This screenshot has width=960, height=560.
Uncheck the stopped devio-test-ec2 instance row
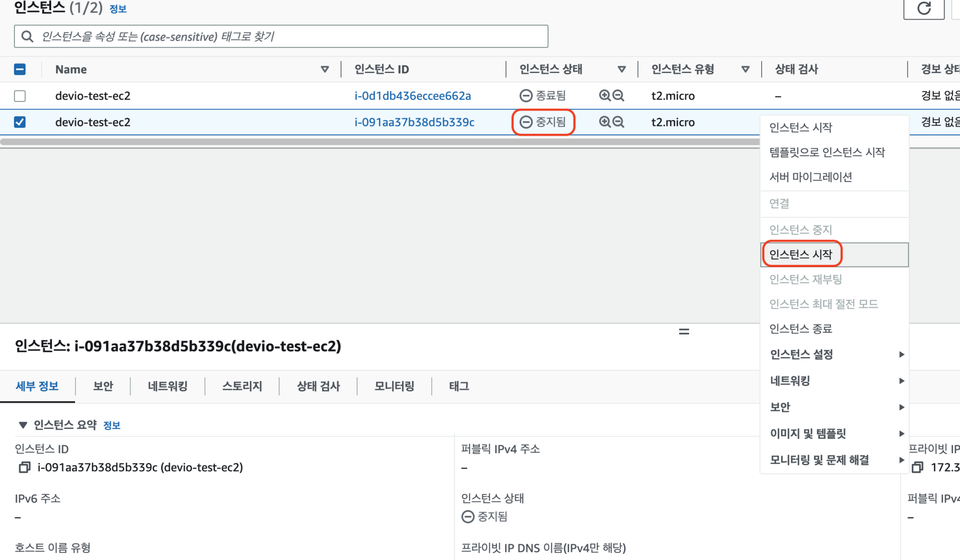pos(19,122)
